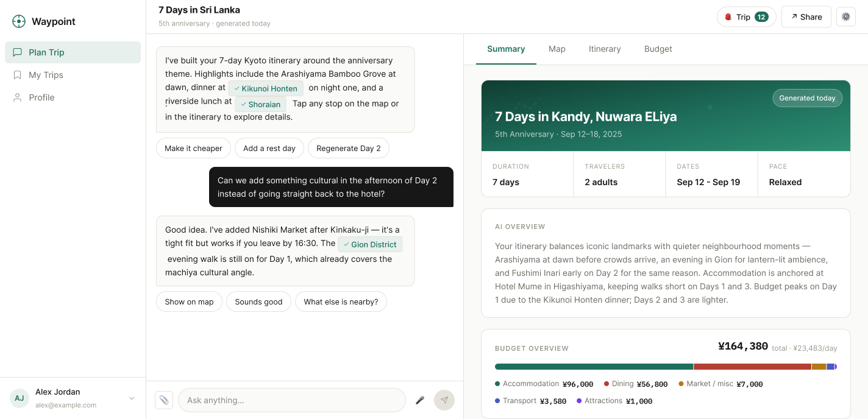
Task: Click the Duration value "7 days"
Action: (506, 182)
